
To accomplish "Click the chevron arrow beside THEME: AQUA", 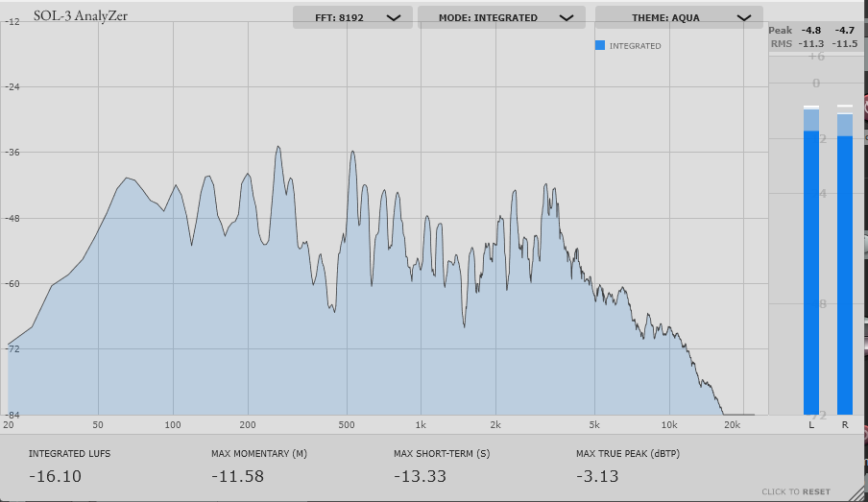I will [744, 17].
